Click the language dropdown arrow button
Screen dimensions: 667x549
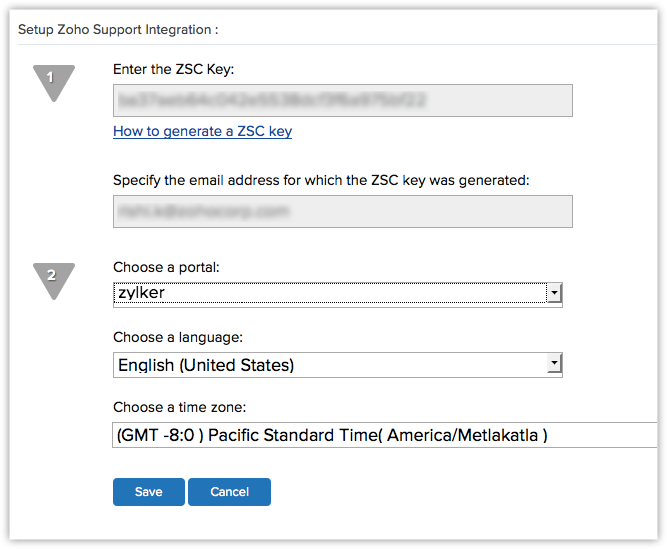(x=554, y=365)
